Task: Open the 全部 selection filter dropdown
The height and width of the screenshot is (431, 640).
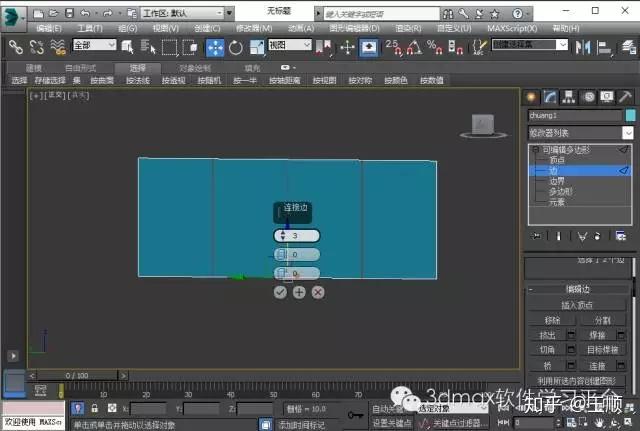Action: tap(94, 44)
